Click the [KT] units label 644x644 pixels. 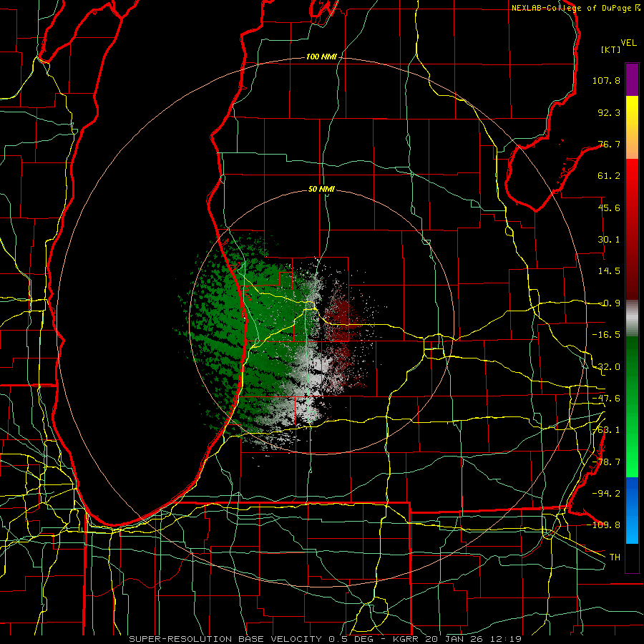tap(611, 49)
